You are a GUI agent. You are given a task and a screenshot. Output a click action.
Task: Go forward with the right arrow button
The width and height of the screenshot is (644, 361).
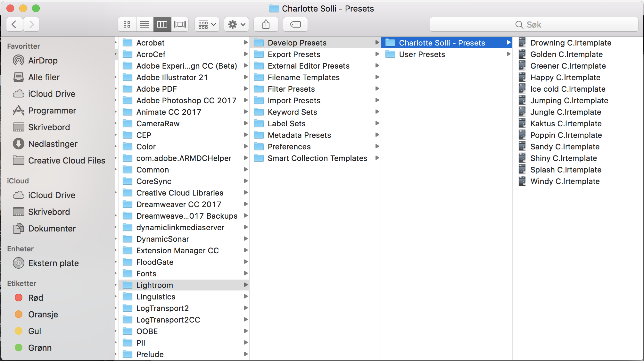pyautogui.click(x=31, y=24)
